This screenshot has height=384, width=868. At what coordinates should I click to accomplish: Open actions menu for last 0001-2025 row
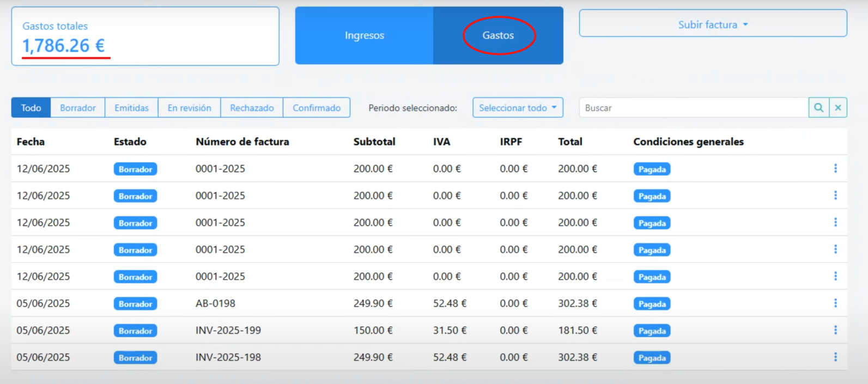[x=835, y=277]
